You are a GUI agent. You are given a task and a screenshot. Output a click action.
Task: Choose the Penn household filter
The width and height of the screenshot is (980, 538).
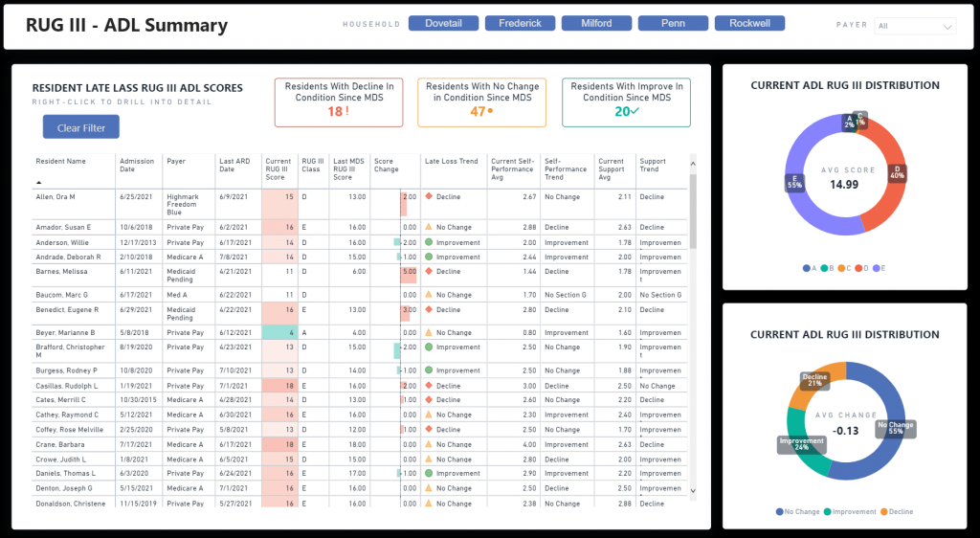(x=673, y=23)
